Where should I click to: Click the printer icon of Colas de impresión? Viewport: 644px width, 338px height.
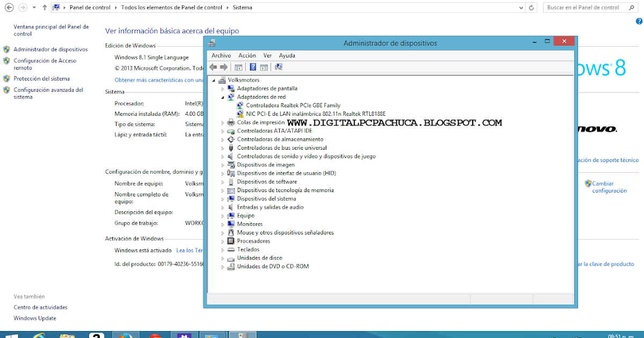[x=231, y=122]
